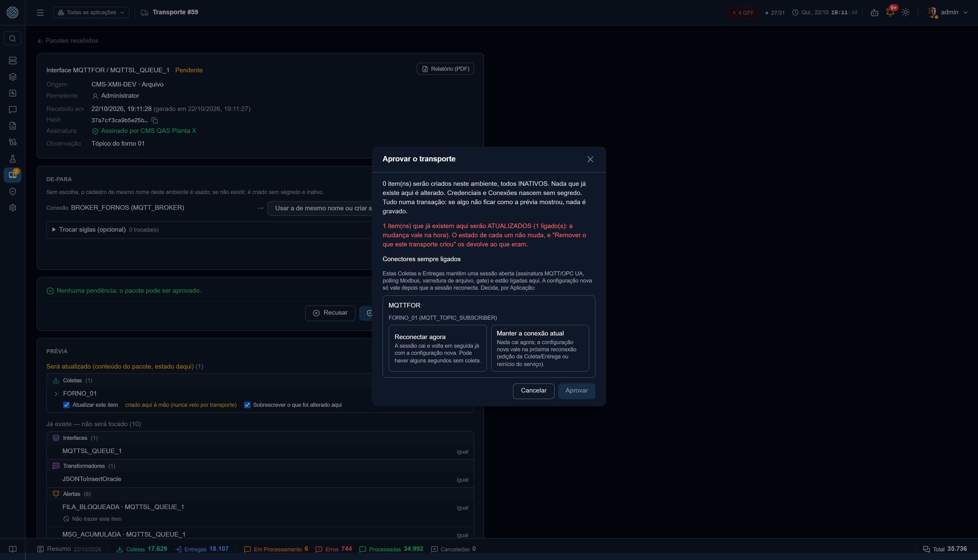Copy the hash value with copy icon

tap(155, 120)
